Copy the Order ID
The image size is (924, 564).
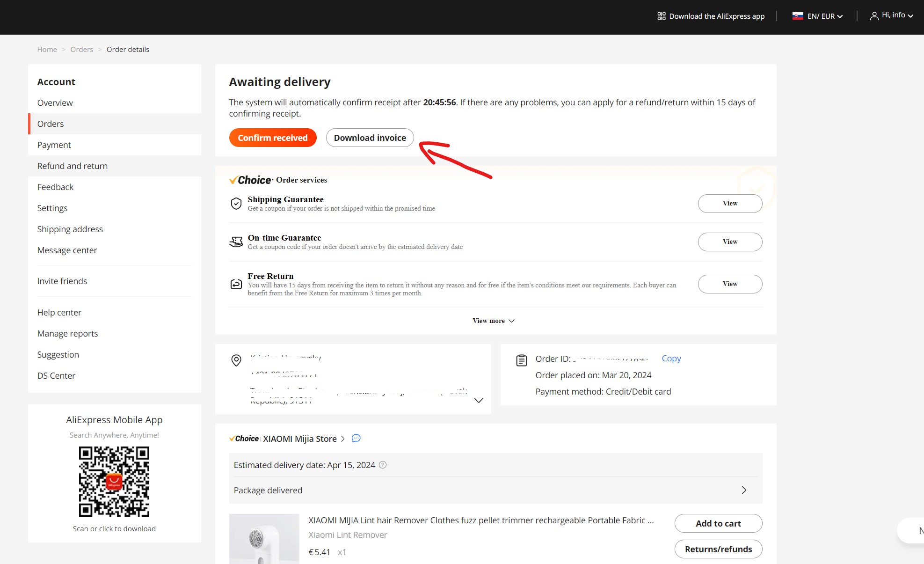click(671, 359)
